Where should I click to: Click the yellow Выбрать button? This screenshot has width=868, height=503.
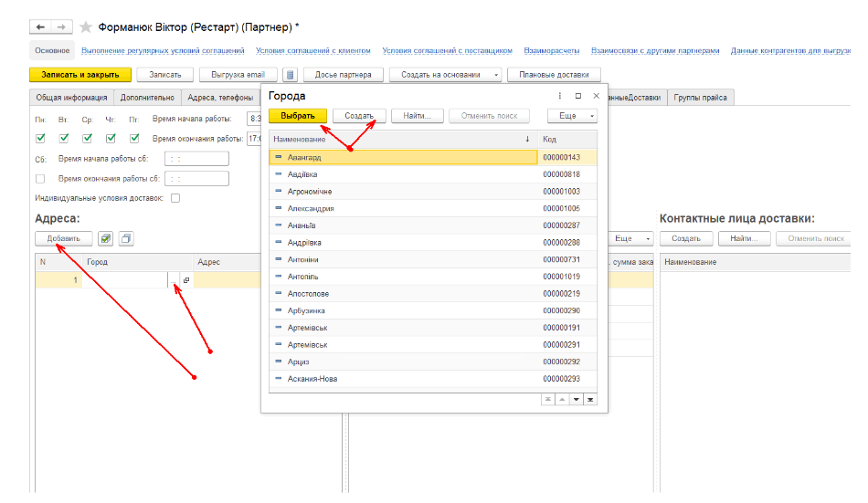tap(297, 116)
